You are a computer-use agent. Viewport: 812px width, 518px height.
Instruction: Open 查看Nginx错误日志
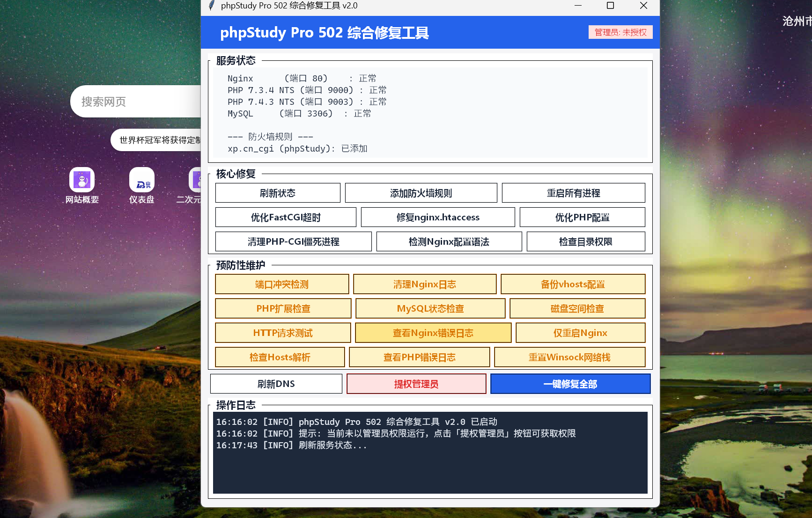click(x=433, y=333)
